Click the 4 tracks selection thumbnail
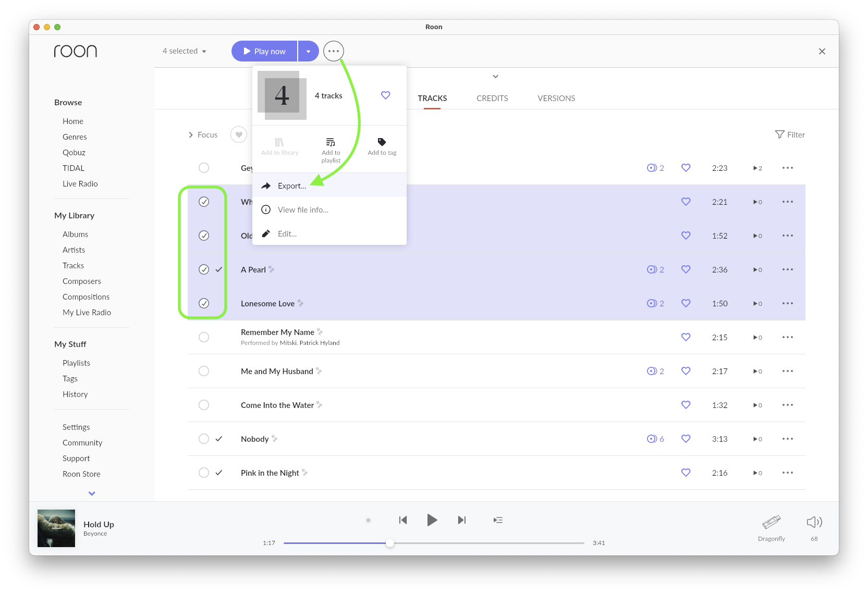 pos(282,95)
